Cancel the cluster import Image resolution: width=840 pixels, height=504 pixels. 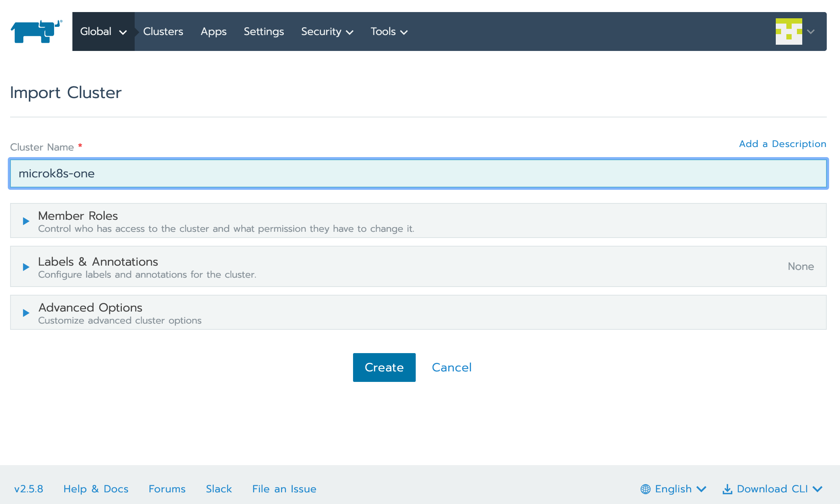[452, 367]
